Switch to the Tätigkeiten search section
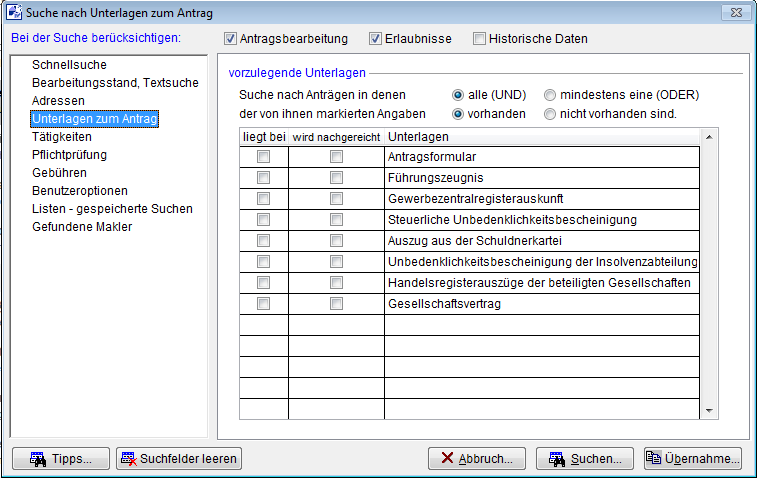This screenshot has width=757, height=478. [62, 137]
